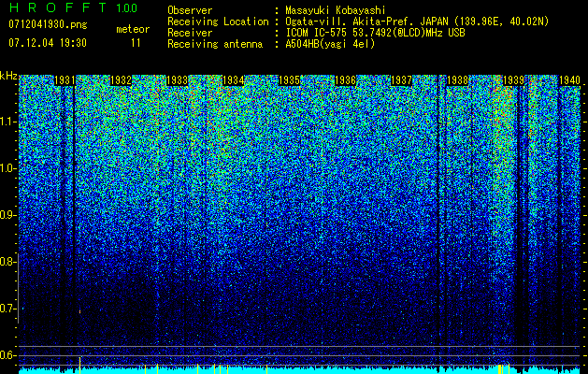The width and height of the screenshot is (588, 374).
Task: Click the timestamp 07.12.04 19:30
Action: click(x=48, y=43)
